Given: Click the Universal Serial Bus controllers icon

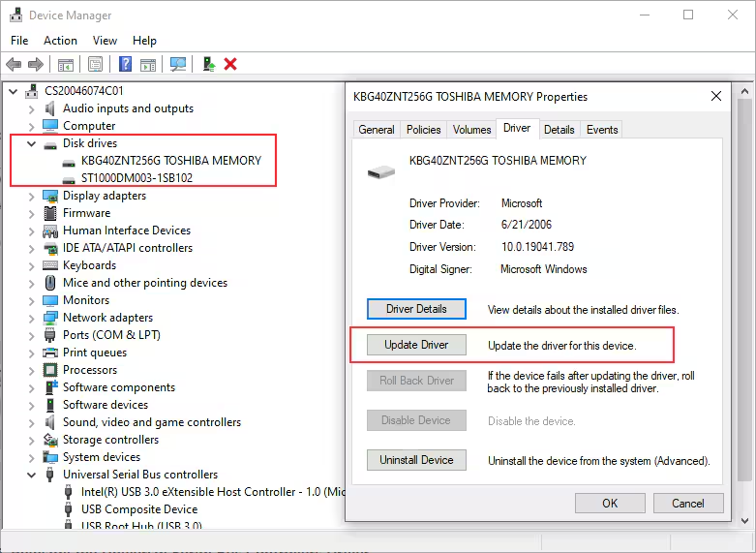Looking at the screenshot, I should 49,475.
